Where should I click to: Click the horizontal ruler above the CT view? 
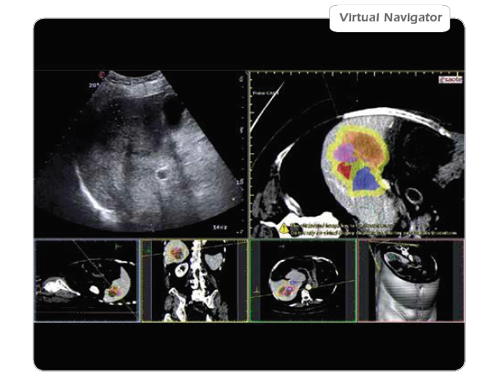[x=357, y=72]
